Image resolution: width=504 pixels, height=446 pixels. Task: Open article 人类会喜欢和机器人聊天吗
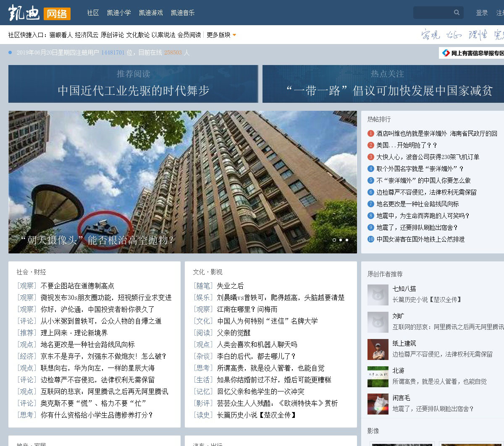coord(257,344)
